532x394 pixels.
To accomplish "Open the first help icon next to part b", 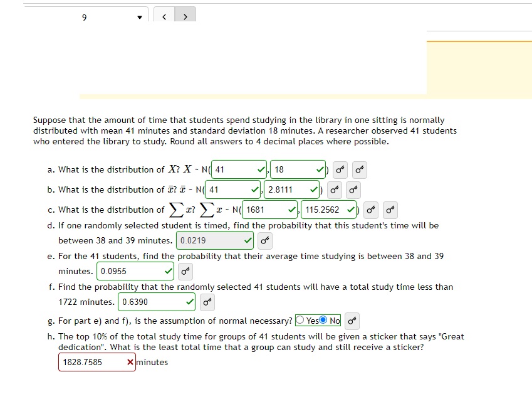I will 334,189.
